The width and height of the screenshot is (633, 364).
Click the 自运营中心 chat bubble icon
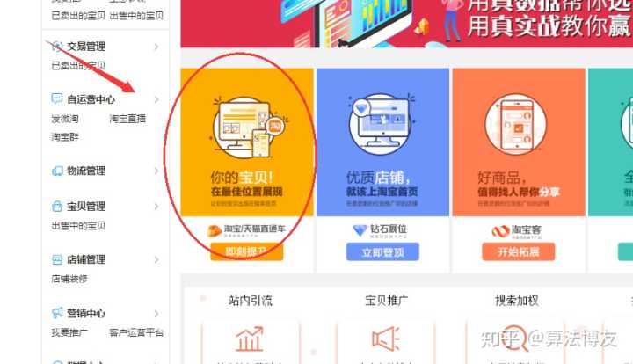coord(57,98)
